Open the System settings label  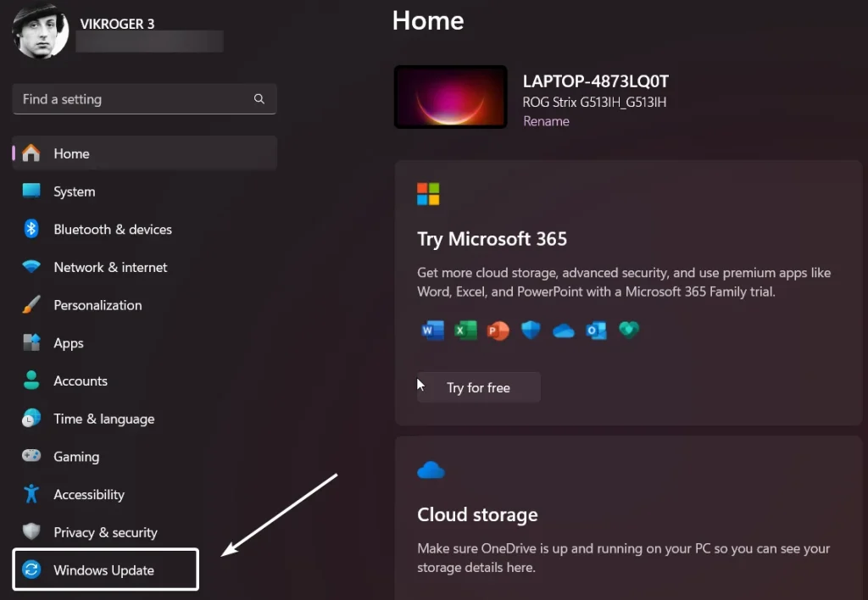point(75,192)
